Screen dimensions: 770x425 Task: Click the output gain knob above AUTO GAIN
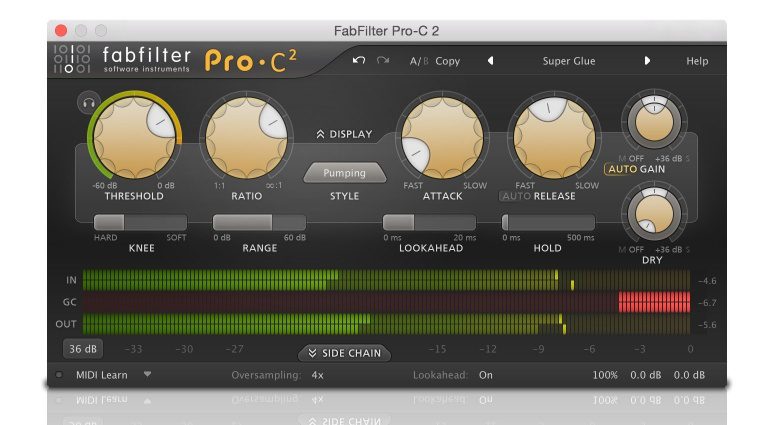[654, 122]
